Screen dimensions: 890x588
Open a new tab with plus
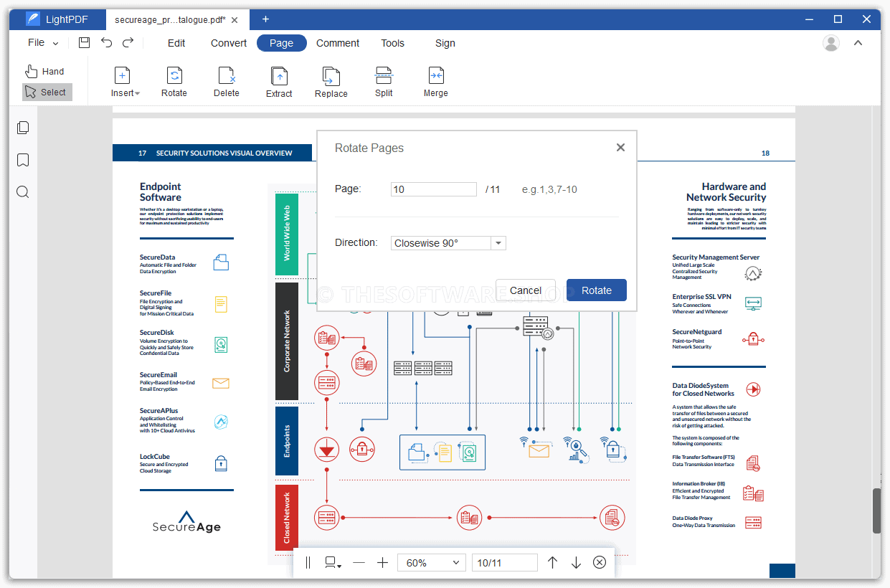[265, 19]
